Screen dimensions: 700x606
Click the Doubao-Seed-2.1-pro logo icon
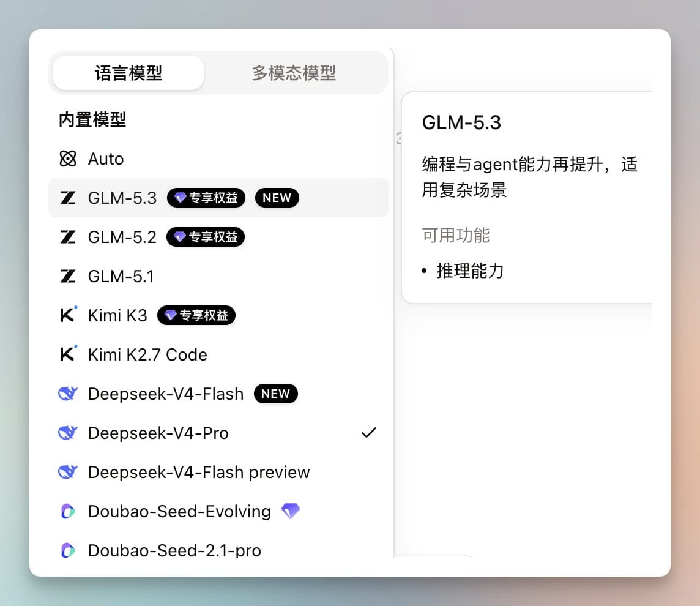[x=68, y=551]
